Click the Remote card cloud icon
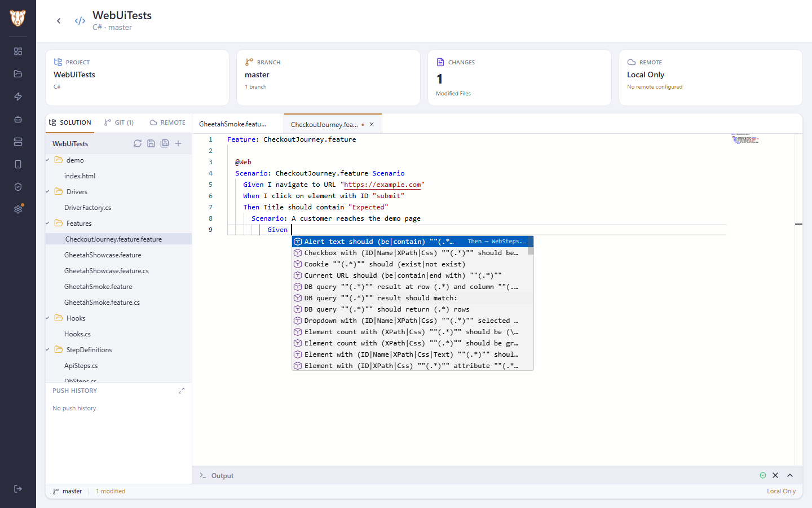The width and height of the screenshot is (812, 508). point(632,62)
